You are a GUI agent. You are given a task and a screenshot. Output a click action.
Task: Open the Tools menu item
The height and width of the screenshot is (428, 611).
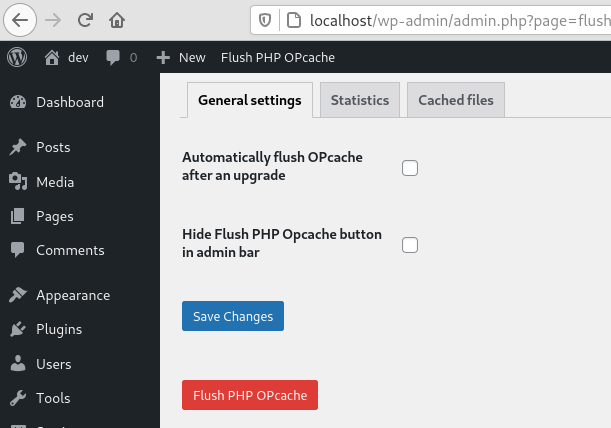pyautogui.click(x=53, y=398)
